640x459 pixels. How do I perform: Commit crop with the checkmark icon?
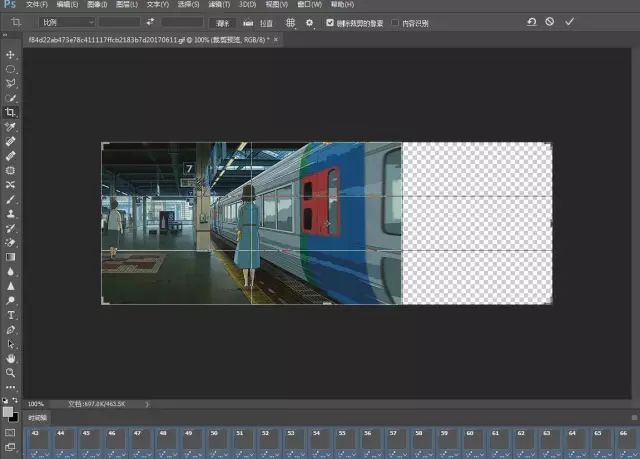(569, 21)
